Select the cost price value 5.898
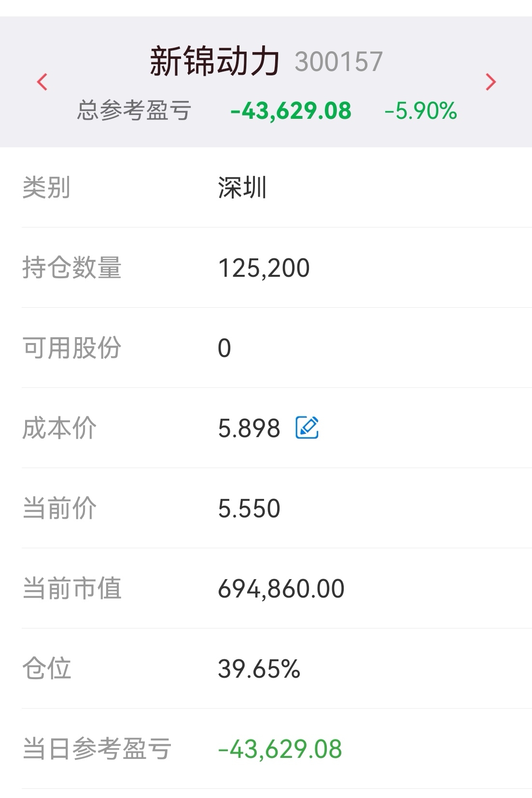532x798 pixels. [249, 428]
